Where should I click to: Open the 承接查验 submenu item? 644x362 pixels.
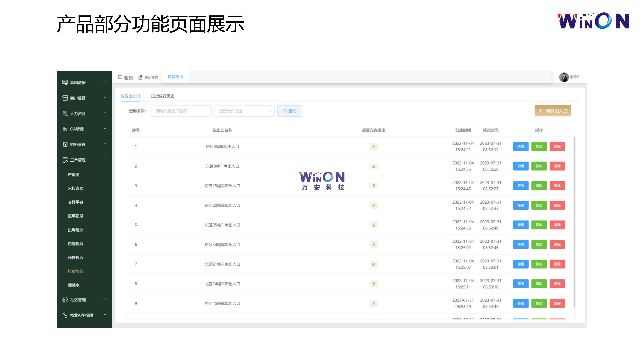(76, 188)
